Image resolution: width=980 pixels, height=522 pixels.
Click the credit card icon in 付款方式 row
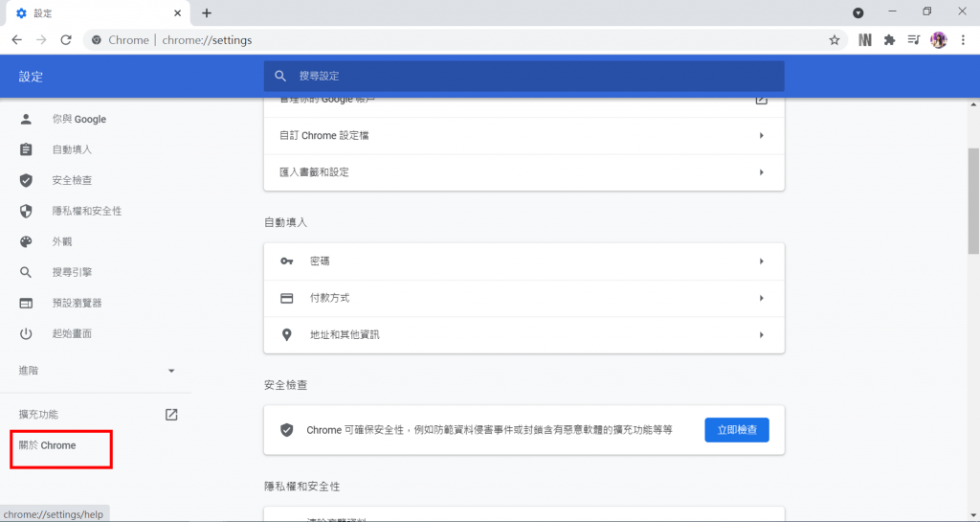coord(287,298)
